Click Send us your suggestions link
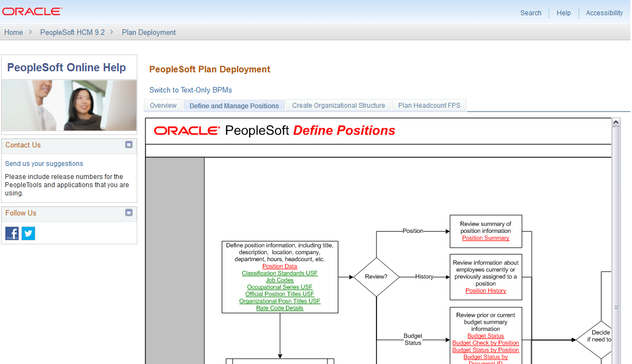The image size is (632, 364). [x=44, y=163]
